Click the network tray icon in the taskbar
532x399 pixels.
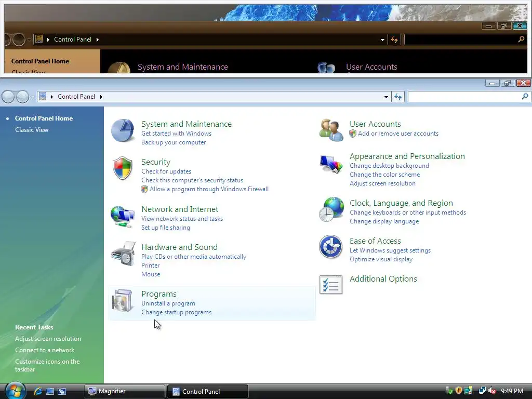[x=482, y=391]
